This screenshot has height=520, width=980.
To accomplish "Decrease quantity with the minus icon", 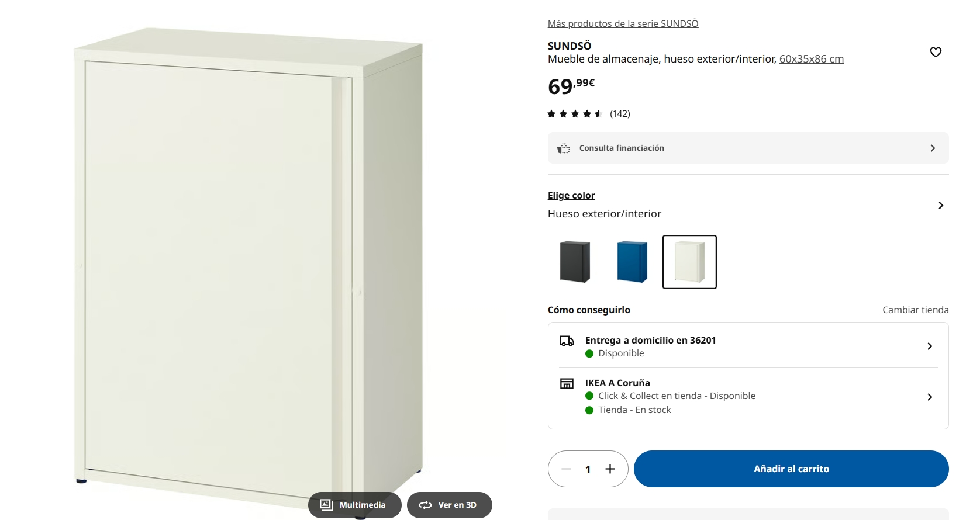I will tap(566, 469).
